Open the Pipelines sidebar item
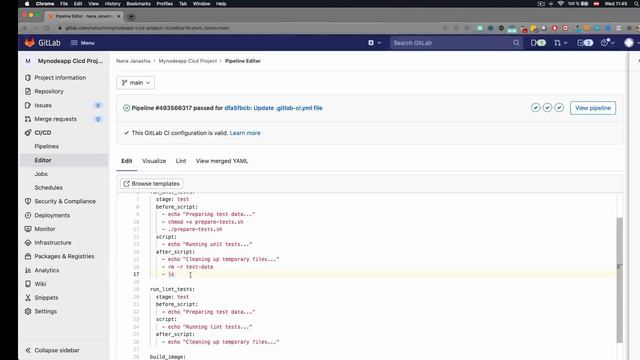 tap(47, 147)
